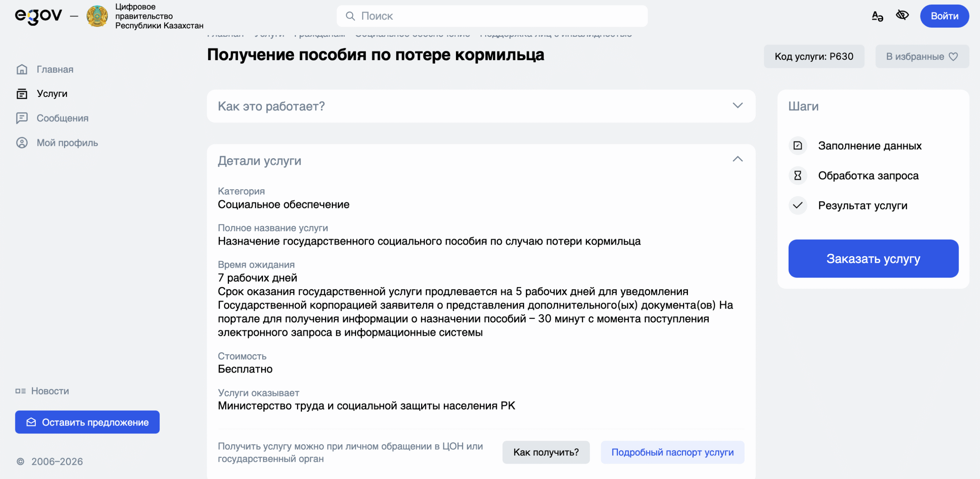980x479 pixels.
Task: Open the language switcher icon
Action: pos(877,16)
